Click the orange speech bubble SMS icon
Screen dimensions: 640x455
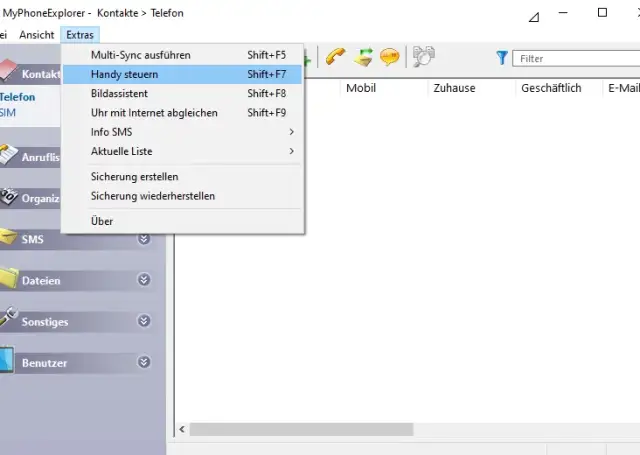click(389, 57)
